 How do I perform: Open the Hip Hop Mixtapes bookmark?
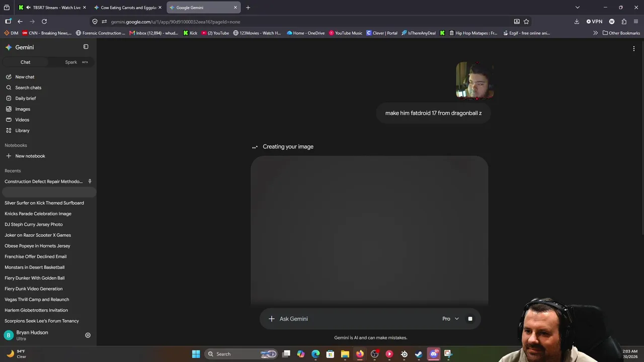(472, 33)
